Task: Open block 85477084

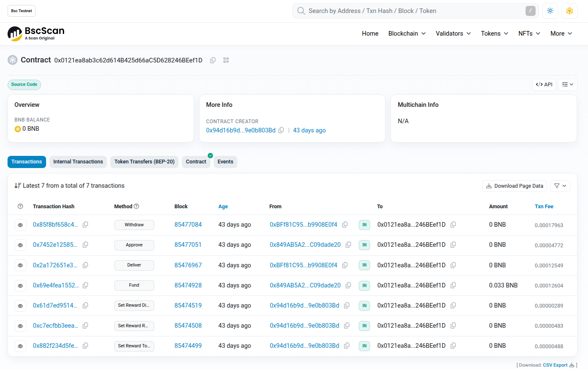Action: click(x=188, y=225)
